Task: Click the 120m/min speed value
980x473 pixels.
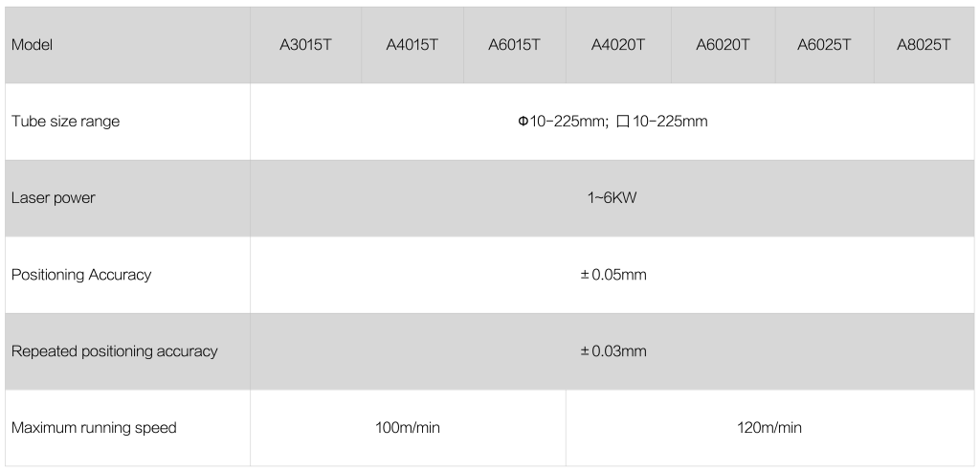Action: (769, 428)
